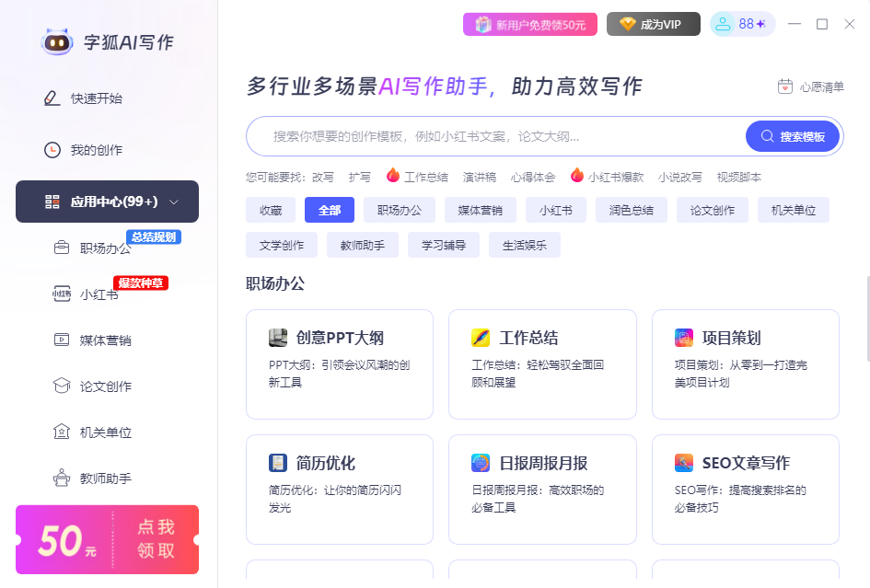Click the flame icon beside 小红书爆款
Image resolution: width=870 pixels, height=588 pixels.
pos(577,175)
